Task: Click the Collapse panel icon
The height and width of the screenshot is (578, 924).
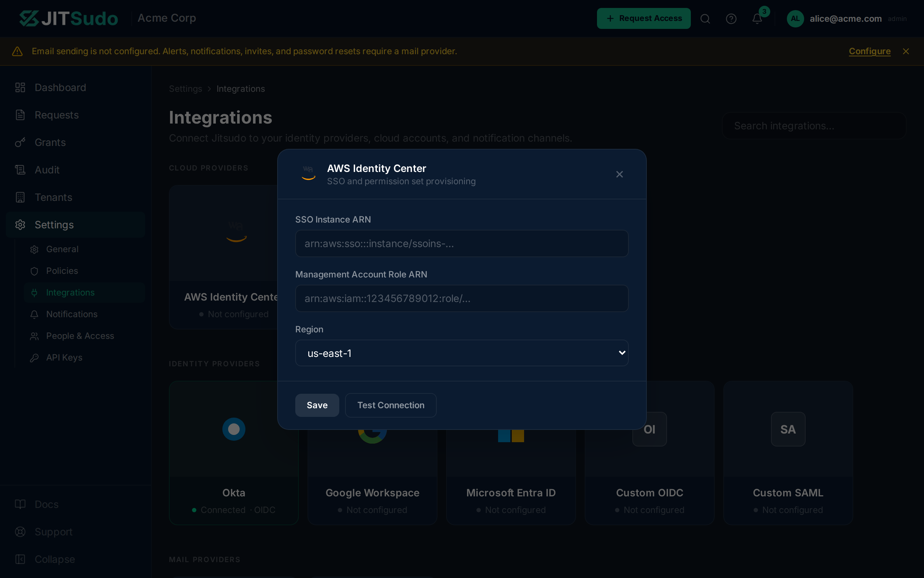Action: [20, 559]
